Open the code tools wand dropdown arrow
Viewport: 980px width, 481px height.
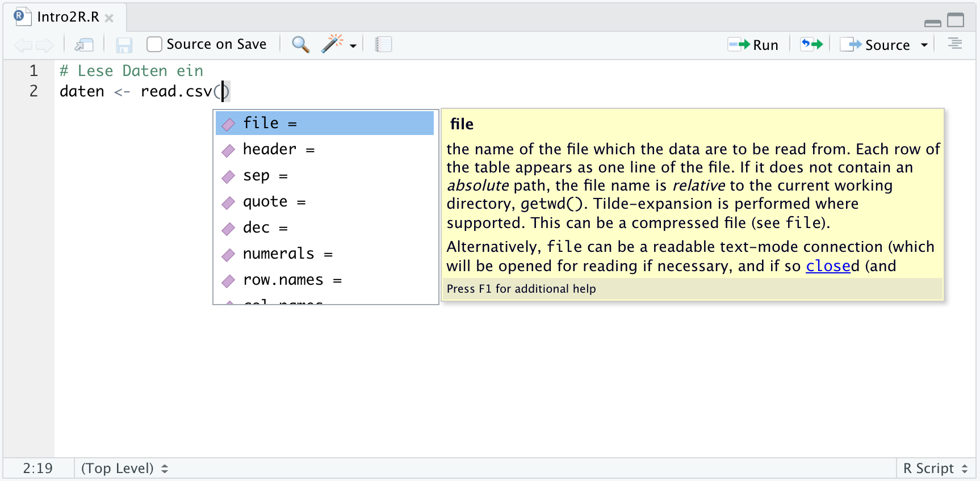click(353, 46)
